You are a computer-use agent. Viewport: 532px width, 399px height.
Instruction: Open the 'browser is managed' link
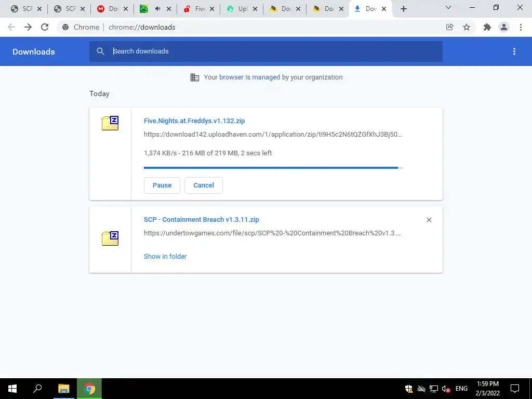(x=250, y=77)
